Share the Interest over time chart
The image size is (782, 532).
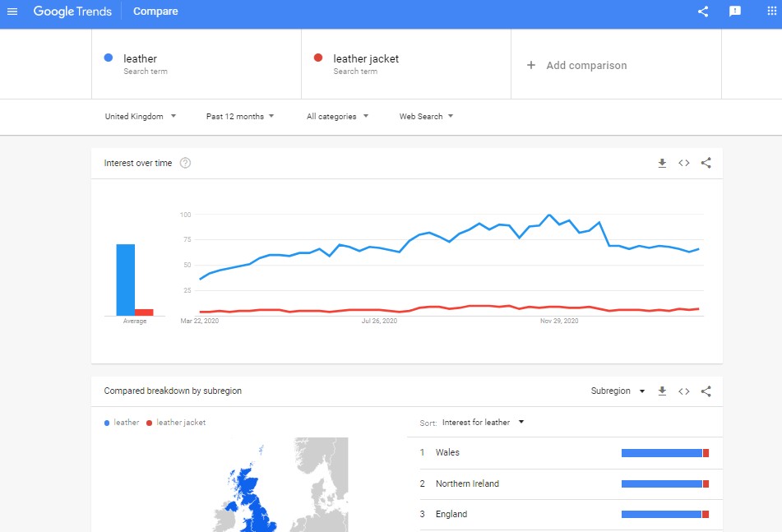click(706, 163)
